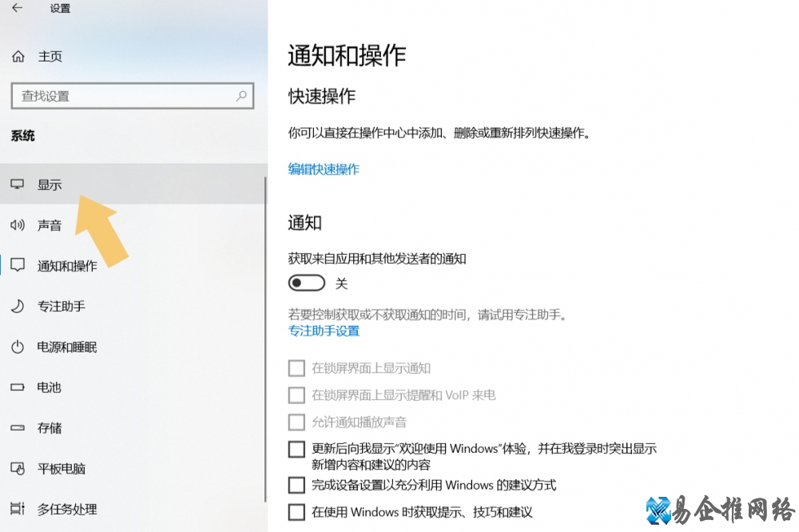Click the 主页 (Home) house icon
The image size is (799, 532).
[x=18, y=56]
